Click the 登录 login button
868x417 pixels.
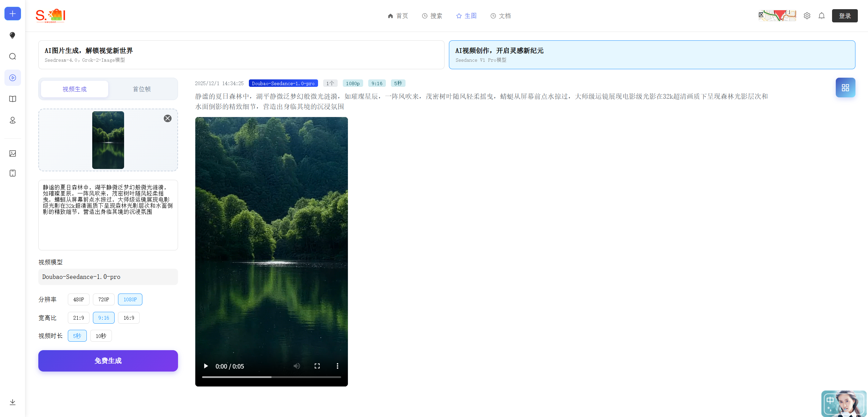click(845, 16)
